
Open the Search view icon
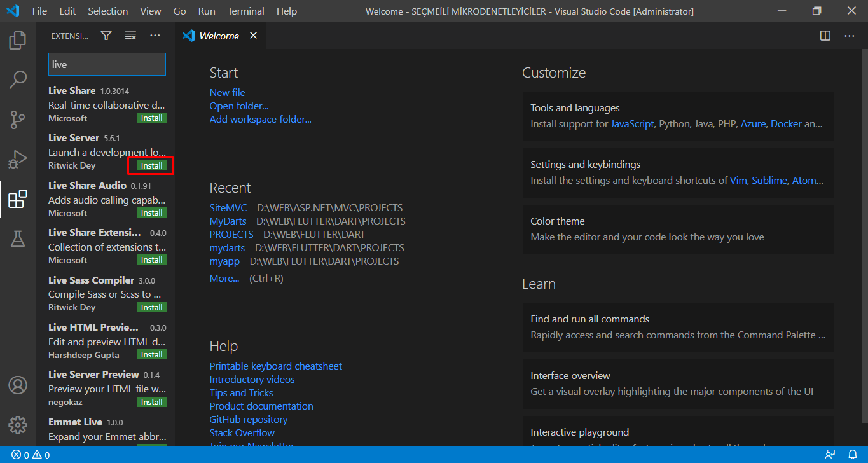(18, 80)
